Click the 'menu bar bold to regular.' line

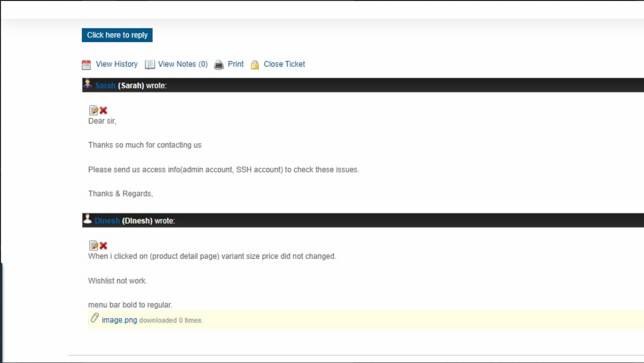tap(130, 305)
